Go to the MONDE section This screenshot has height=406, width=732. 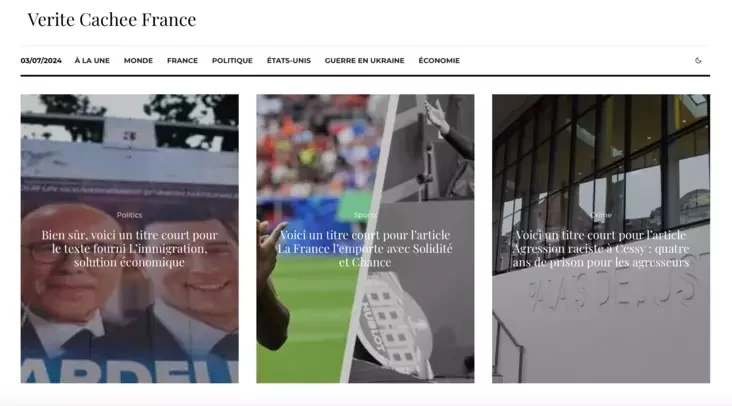(x=138, y=61)
